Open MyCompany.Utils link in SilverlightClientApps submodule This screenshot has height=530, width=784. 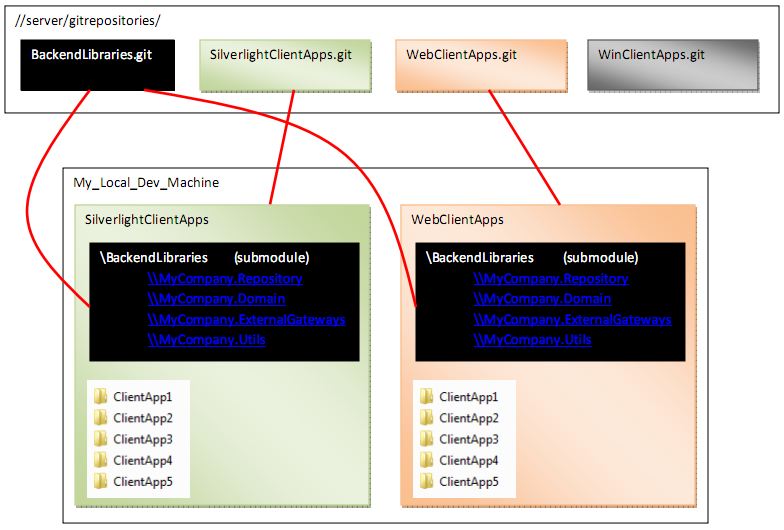[x=206, y=340]
